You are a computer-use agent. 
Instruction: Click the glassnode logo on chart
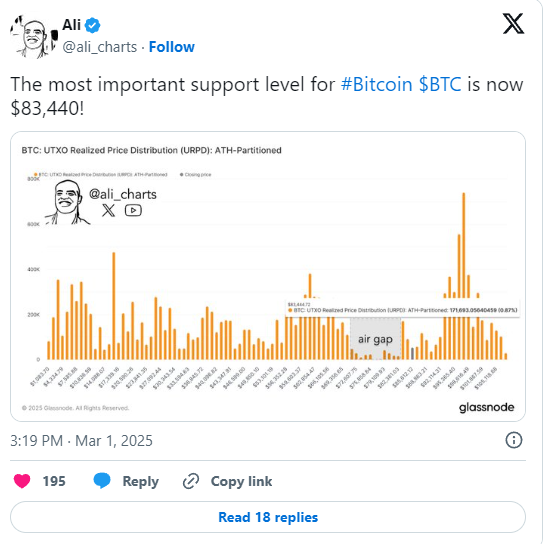click(x=486, y=407)
